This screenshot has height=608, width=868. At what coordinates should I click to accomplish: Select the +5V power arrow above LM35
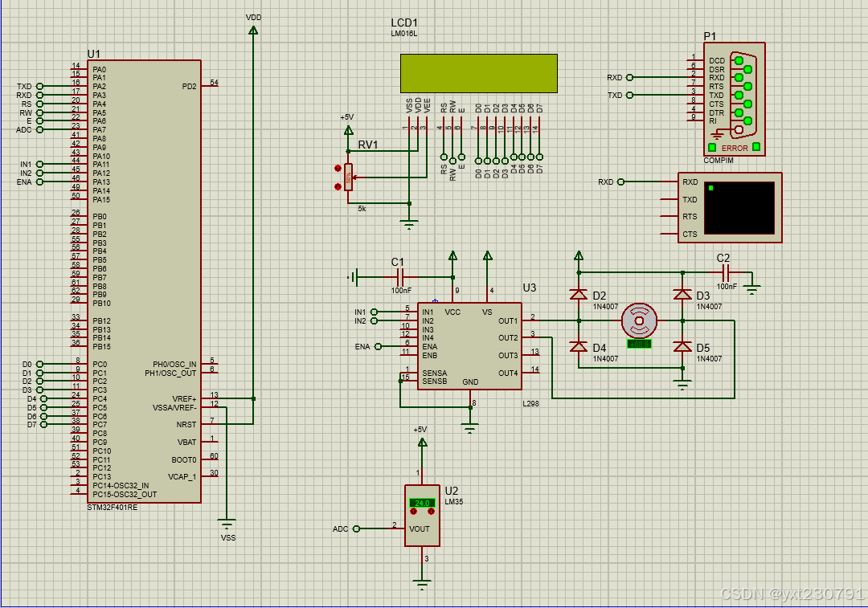(423, 442)
